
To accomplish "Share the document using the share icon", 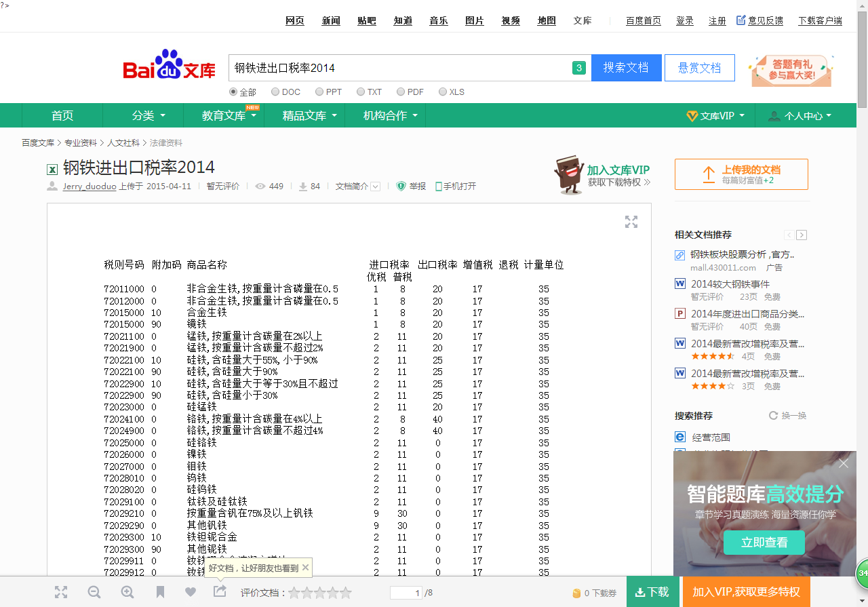I will (x=219, y=592).
